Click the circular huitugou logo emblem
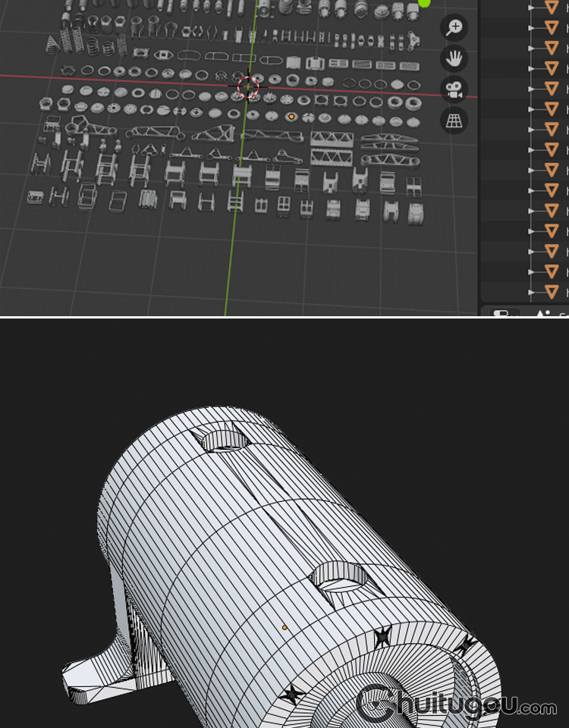The width and height of the screenshot is (569, 728). click(376, 703)
